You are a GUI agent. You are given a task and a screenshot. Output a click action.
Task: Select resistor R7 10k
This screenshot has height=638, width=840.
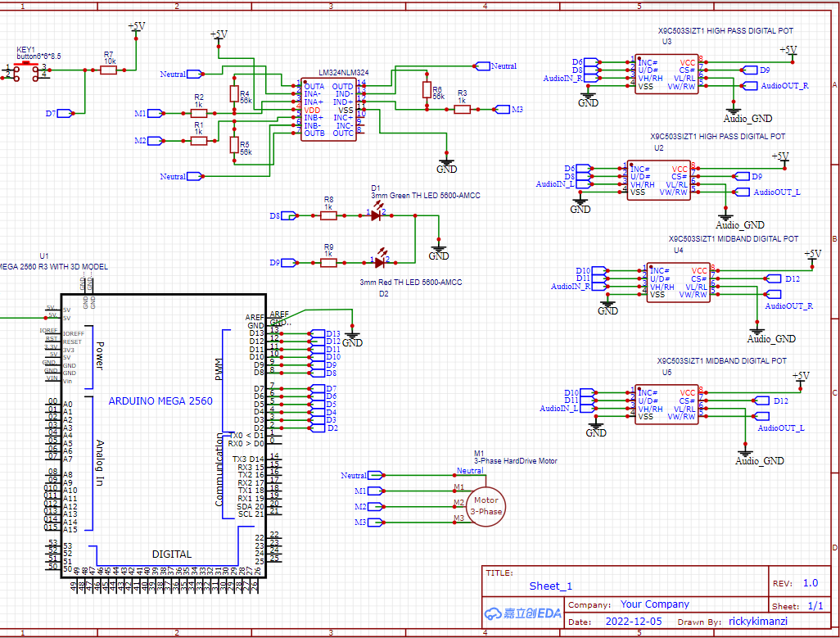[107, 70]
